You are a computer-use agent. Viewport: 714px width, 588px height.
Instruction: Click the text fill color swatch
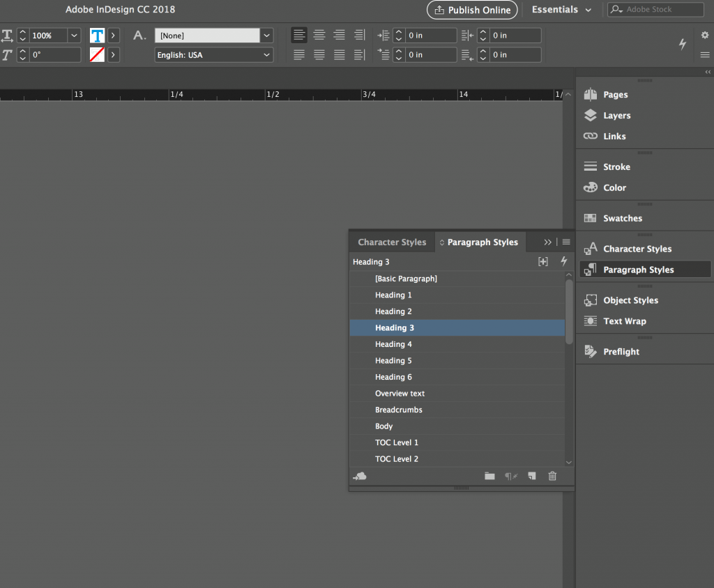tap(97, 36)
